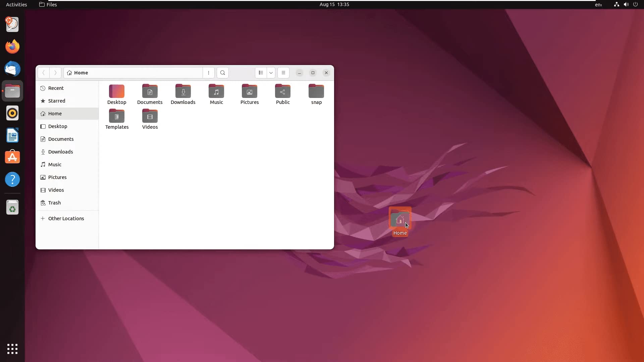Open Show Applications grid
The width and height of the screenshot is (644, 362).
click(12, 349)
